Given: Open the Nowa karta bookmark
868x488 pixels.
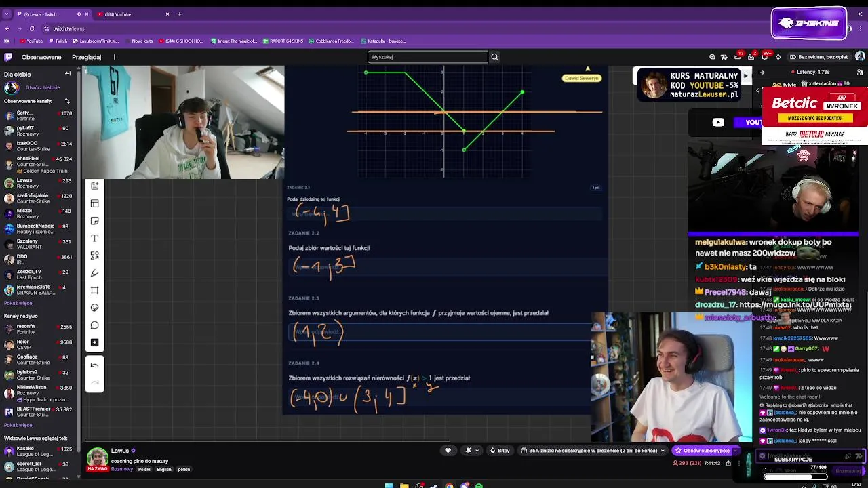Looking at the screenshot, I should point(139,41).
